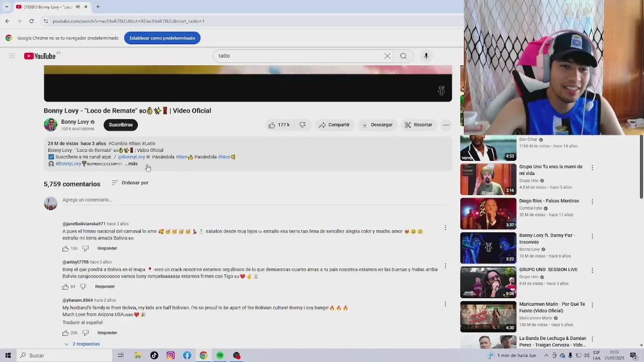Image resolution: width=644 pixels, height=362 pixels.
Task: Expand video description with ...más
Action: pos(131,164)
